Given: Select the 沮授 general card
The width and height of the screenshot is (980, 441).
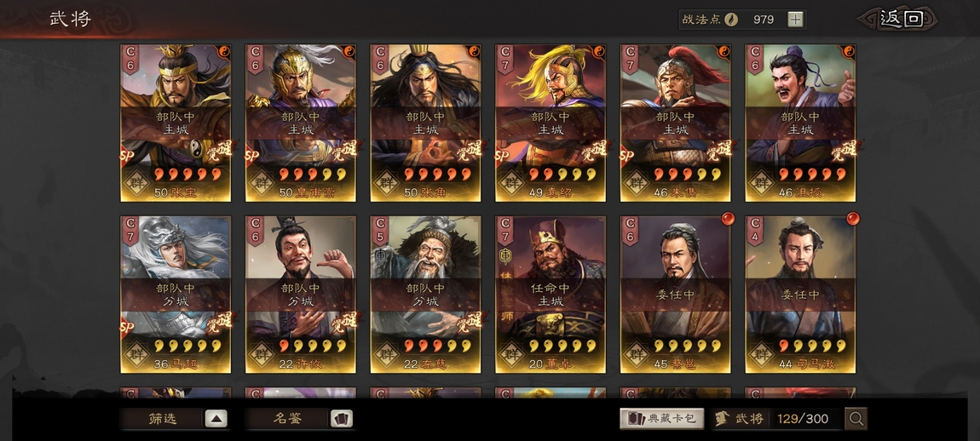Looking at the screenshot, I should (x=801, y=123).
